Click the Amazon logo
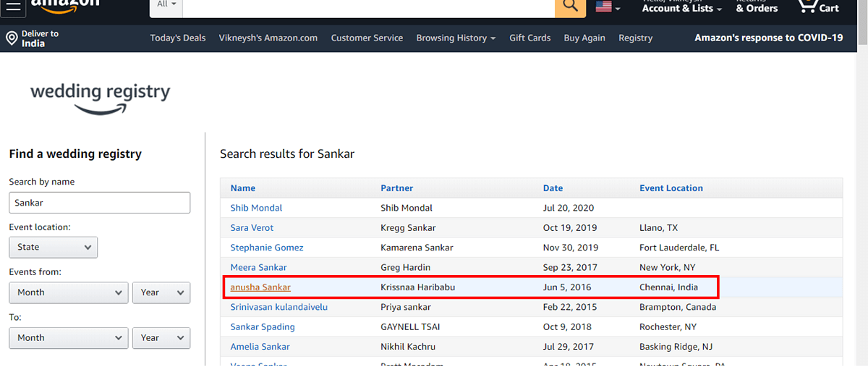 coord(65,7)
